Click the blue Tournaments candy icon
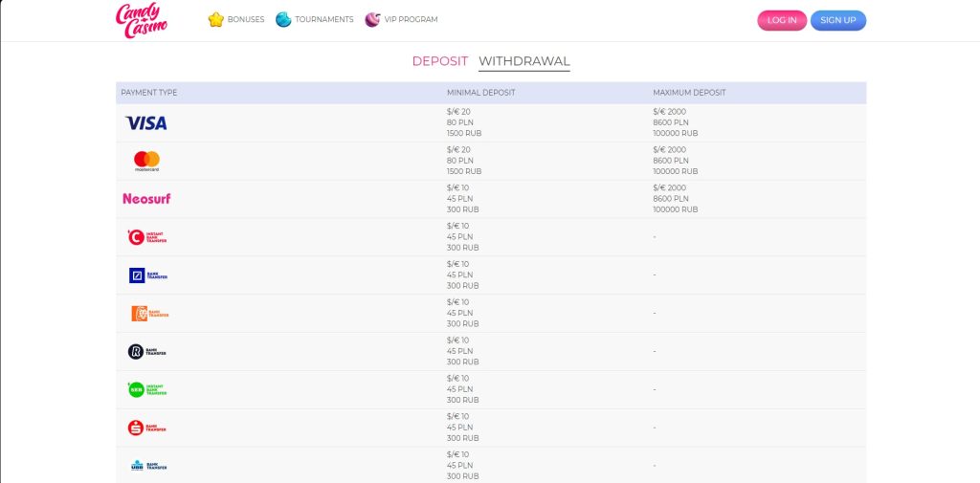 tap(283, 19)
